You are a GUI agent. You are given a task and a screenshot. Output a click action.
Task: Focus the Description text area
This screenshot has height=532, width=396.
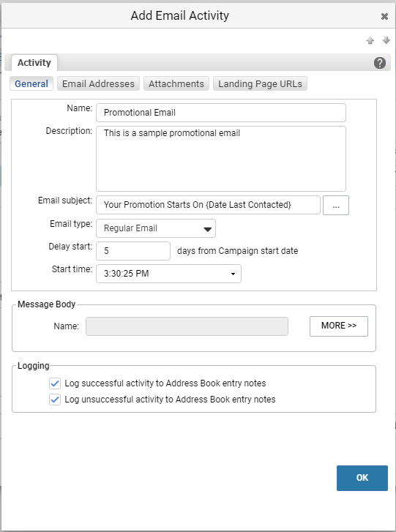click(x=221, y=159)
